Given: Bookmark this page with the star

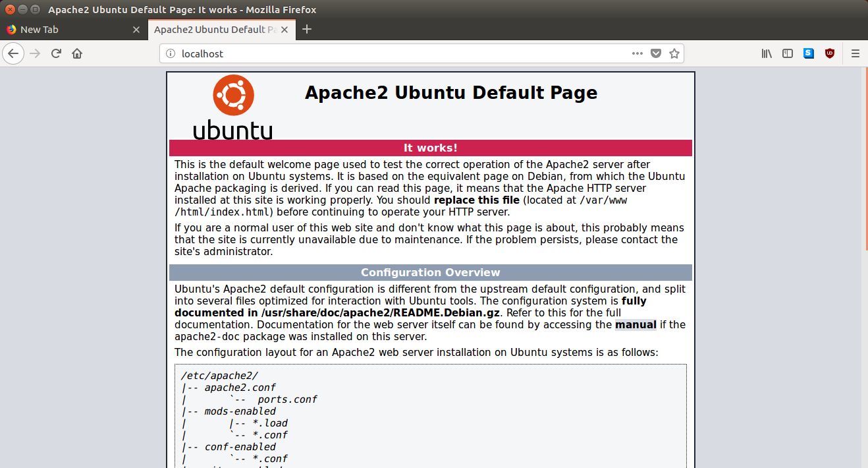Looking at the screenshot, I should pos(674,53).
